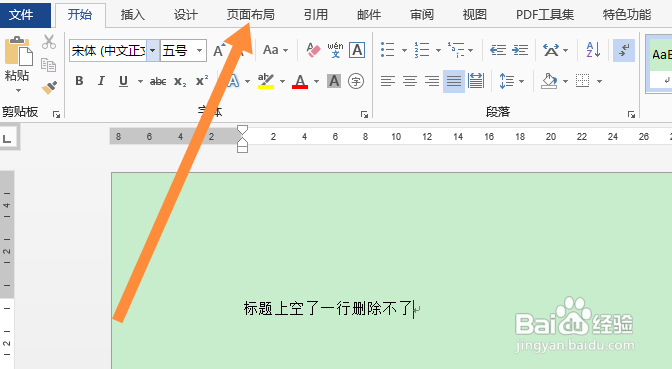Viewport: 672px width, 369px height.
Task: Insert enclosed character (字 in circle)
Action: 356,81
